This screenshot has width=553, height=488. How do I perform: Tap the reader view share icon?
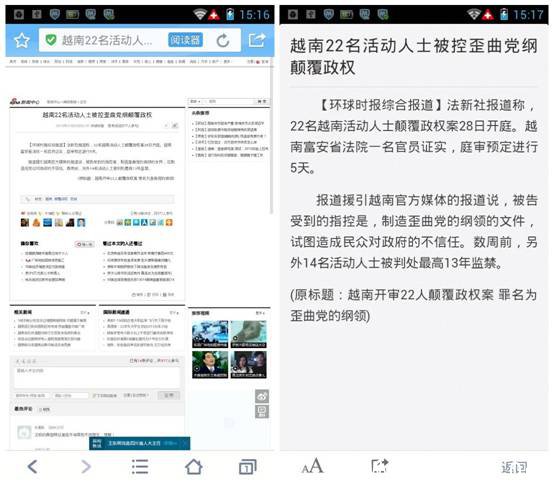click(379, 466)
